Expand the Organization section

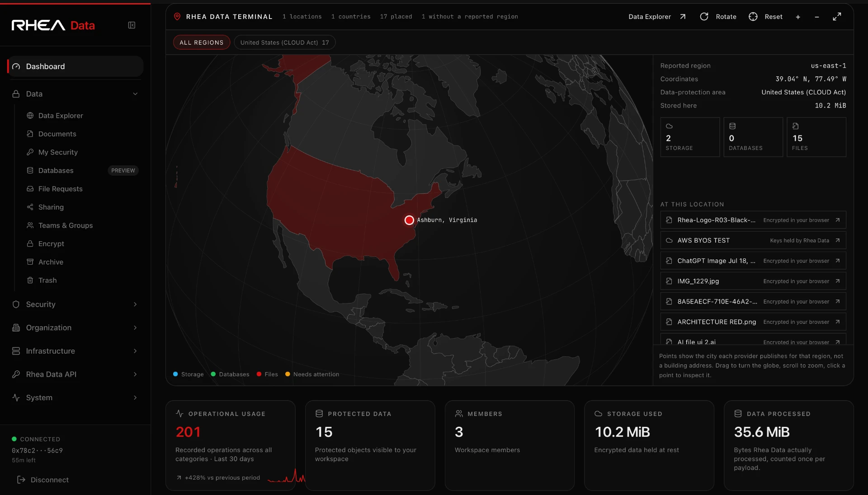[x=75, y=328]
